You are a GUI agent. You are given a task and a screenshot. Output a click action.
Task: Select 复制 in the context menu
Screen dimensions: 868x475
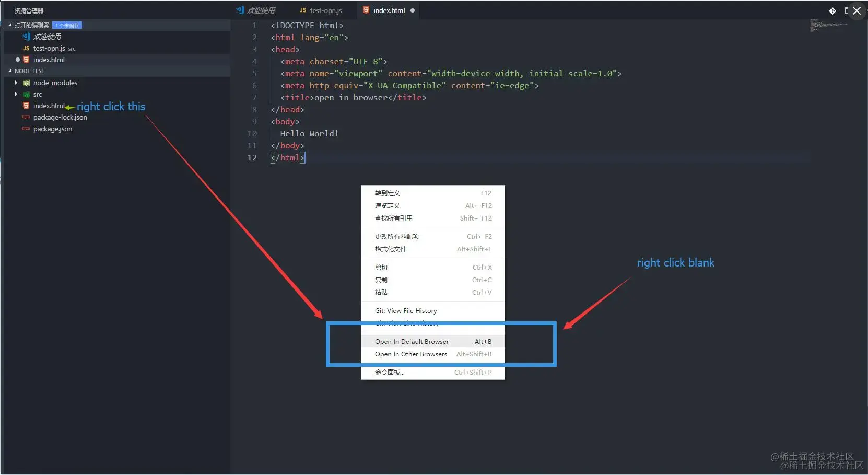tap(433, 280)
